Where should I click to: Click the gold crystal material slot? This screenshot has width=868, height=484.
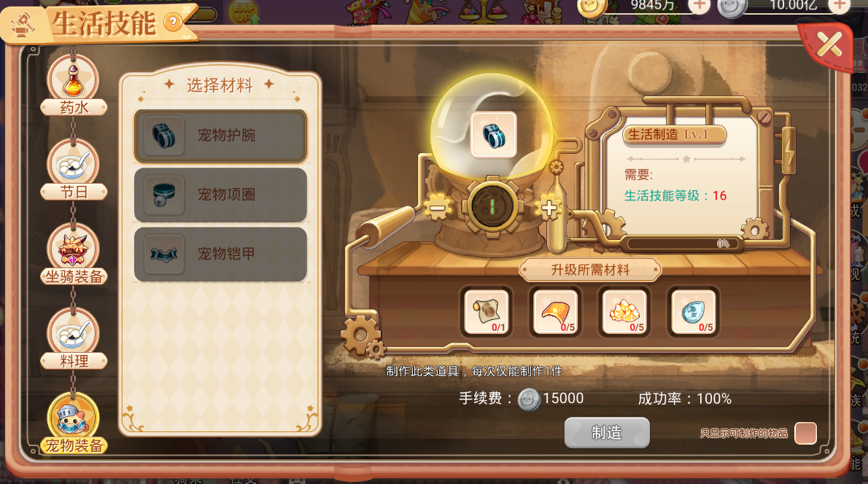tap(624, 311)
